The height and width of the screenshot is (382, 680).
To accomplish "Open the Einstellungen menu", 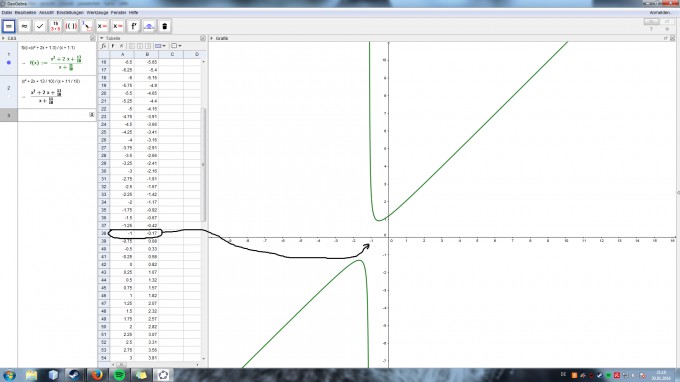I will (x=70, y=13).
